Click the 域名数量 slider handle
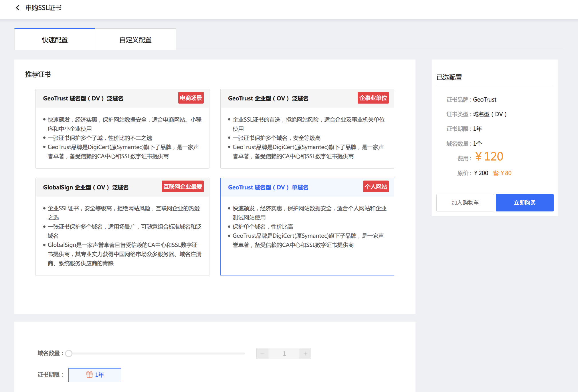This screenshot has height=392, width=578. [69, 354]
